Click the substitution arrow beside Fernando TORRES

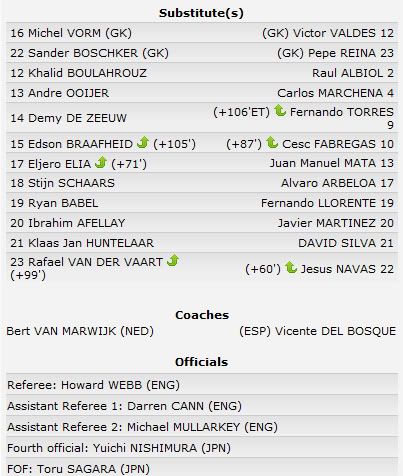(x=280, y=111)
